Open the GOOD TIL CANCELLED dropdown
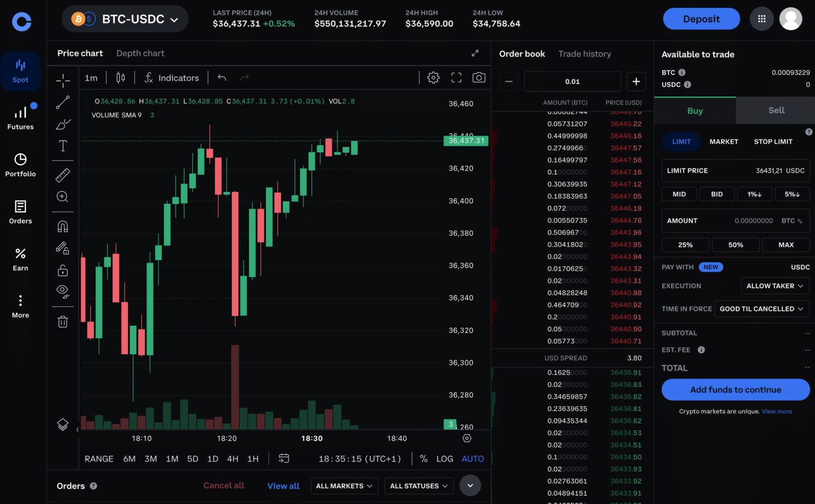This screenshot has height=504, width=815. [x=761, y=309]
